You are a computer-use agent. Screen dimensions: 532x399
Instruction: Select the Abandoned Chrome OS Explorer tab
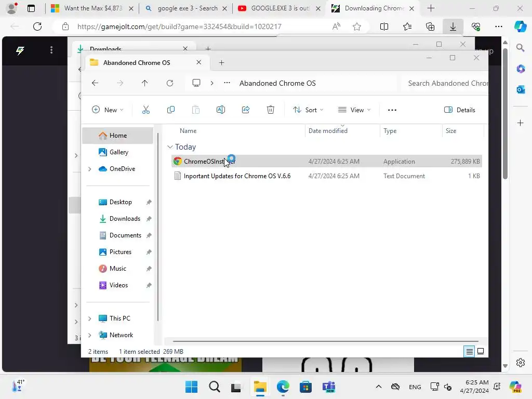(x=147, y=63)
